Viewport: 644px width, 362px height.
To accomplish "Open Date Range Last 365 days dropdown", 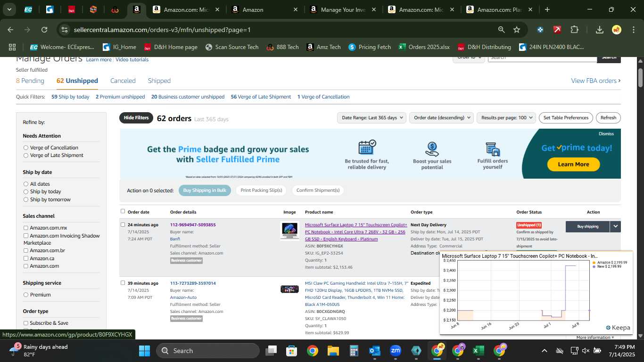I will coord(372,118).
